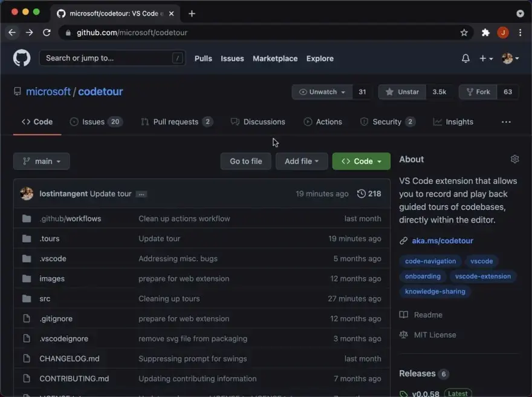Open more repository tabs ellipsis
The image size is (532, 397).
(506, 122)
